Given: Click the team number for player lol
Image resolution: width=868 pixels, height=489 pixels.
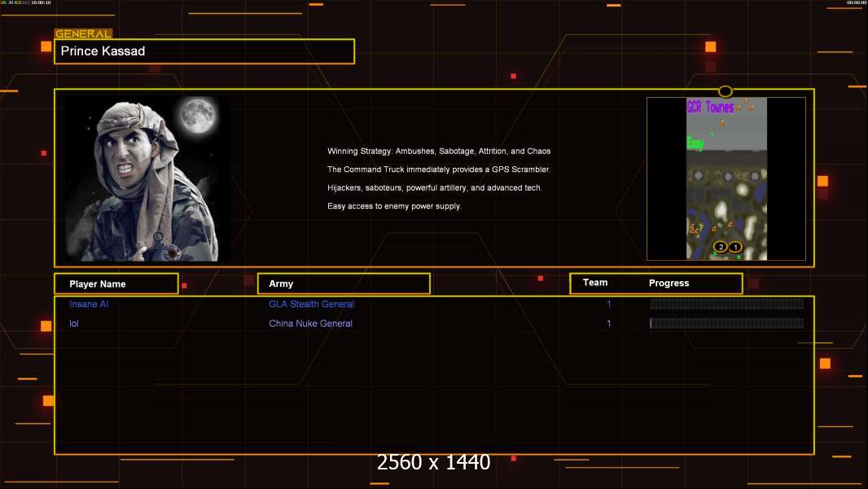Looking at the screenshot, I should pos(608,324).
